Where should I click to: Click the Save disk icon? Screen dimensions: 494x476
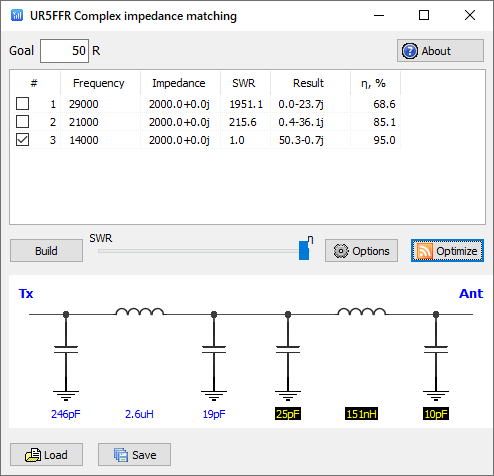(121, 455)
